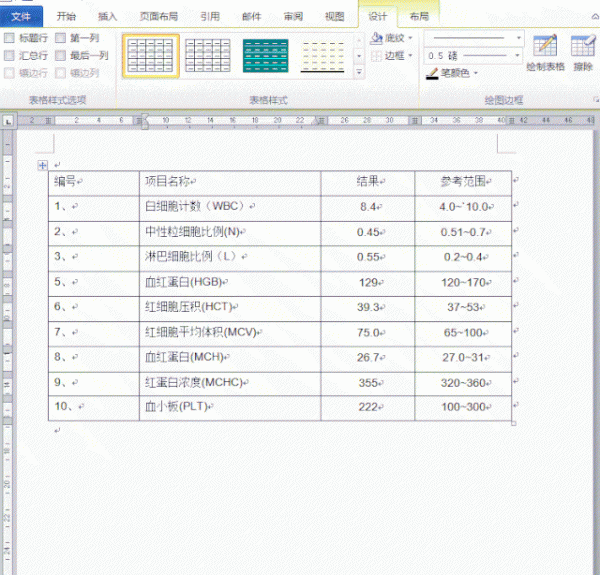Open the Borders (边框) dropdown arrow
600x575 pixels.
point(410,56)
